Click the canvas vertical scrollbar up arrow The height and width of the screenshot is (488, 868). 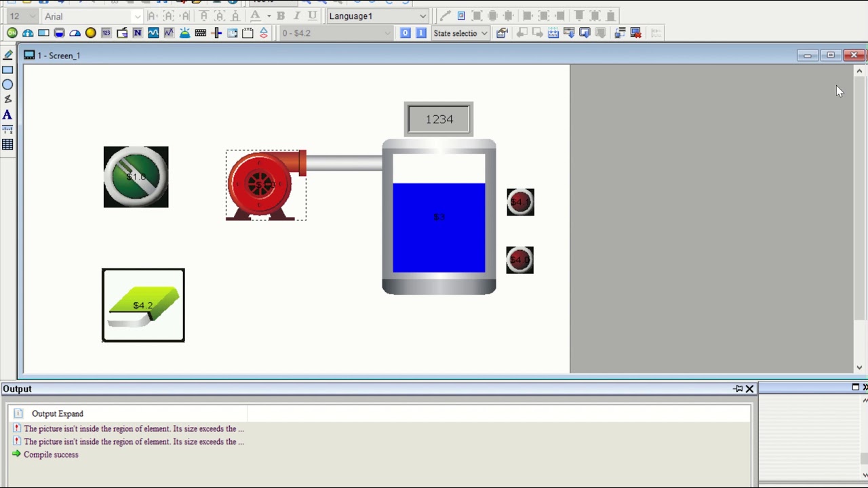[x=859, y=70]
